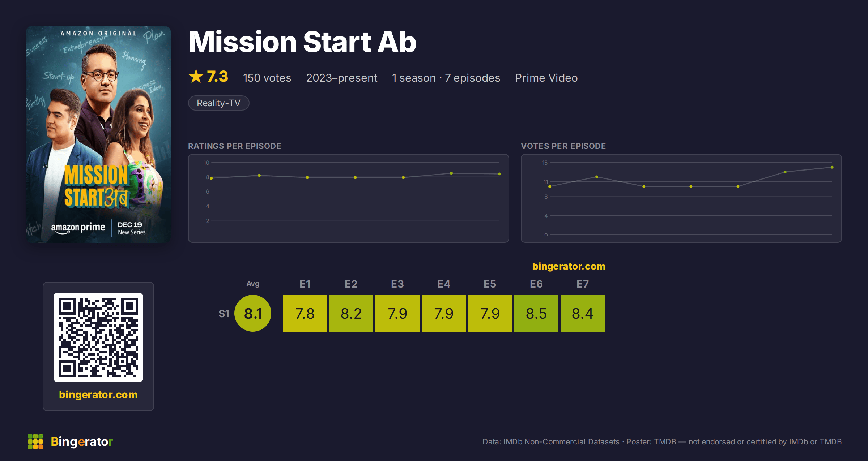Click the E4 column header
Screen dimensions: 868x461
click(x=444, y=284)
